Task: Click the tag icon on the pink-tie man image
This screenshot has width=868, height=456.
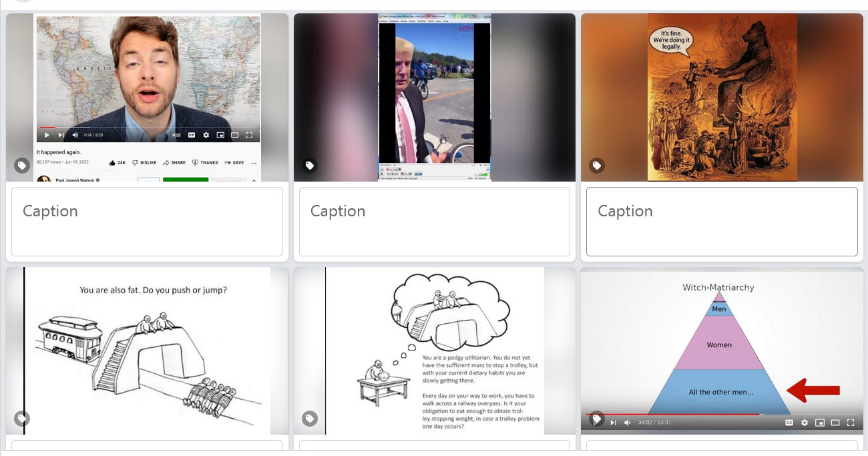Action: [309, 165]
